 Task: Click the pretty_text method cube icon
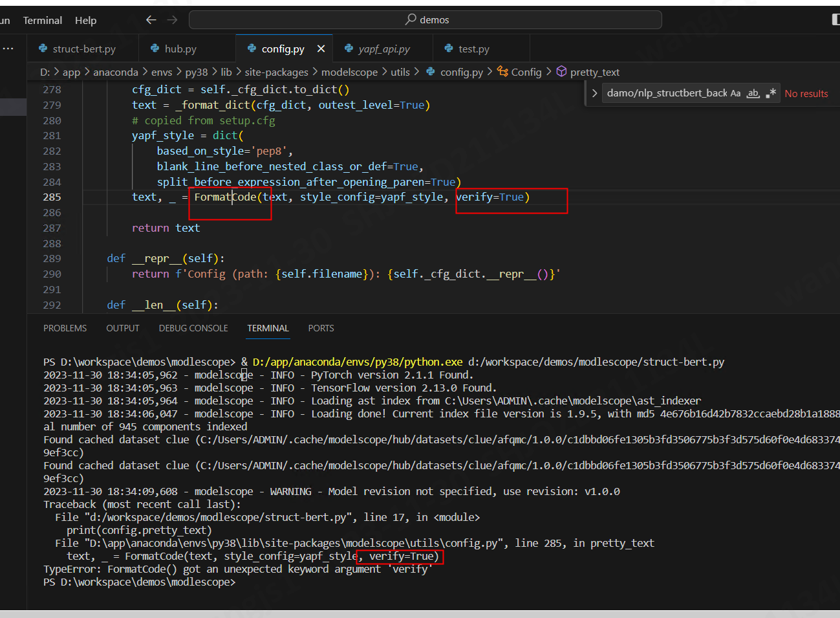[x=561, y=71]
